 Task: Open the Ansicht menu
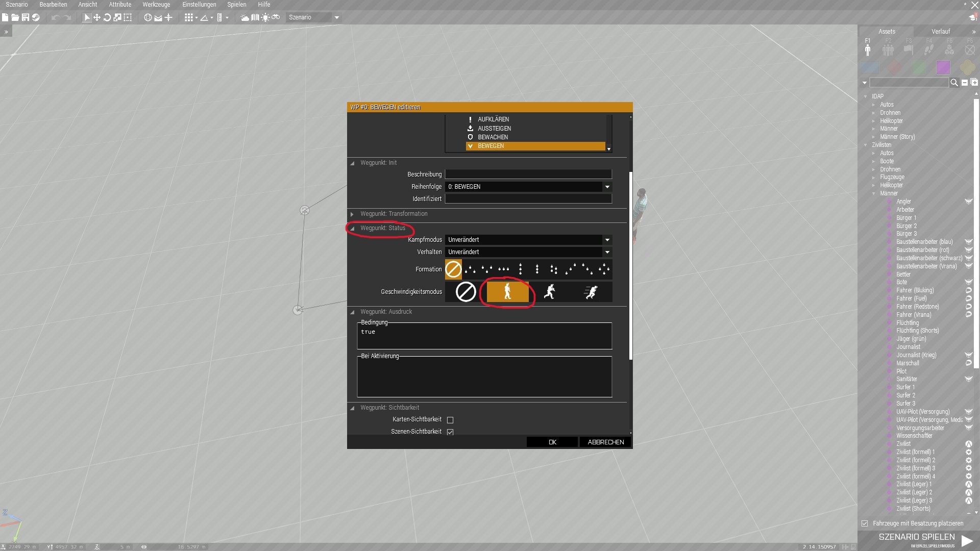tap(88, 5)
